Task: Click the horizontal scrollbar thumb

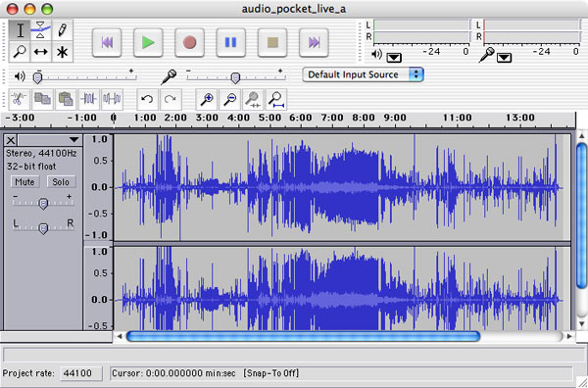Action: [x=303, y=336]
